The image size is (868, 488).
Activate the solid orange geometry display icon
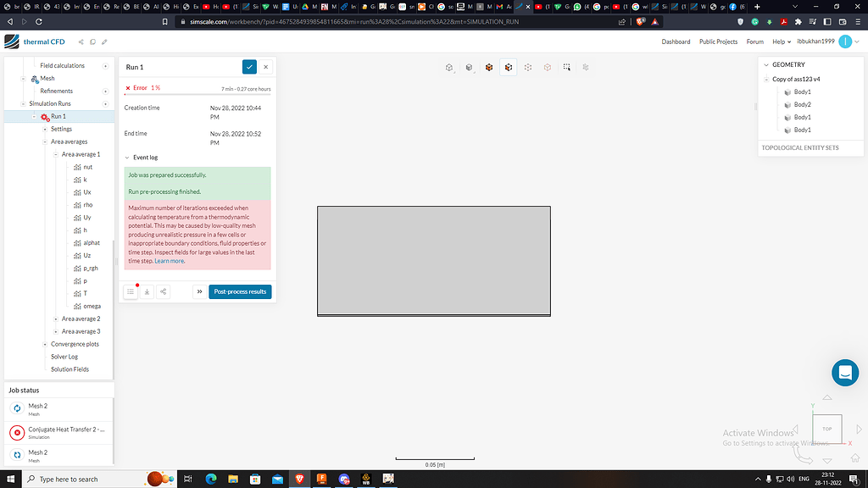(489, 67)
